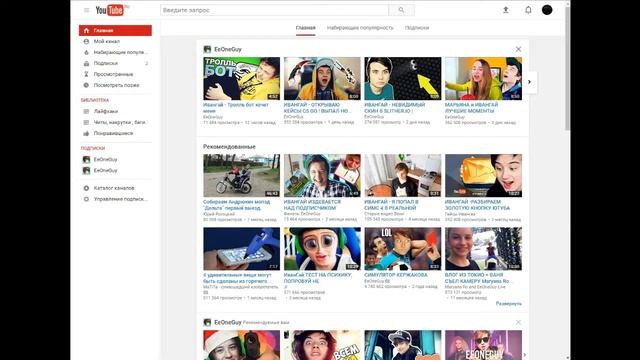This screenshot has width=640, height=360.
Task: Open 'Каталог каналов'
Action: 115,188
